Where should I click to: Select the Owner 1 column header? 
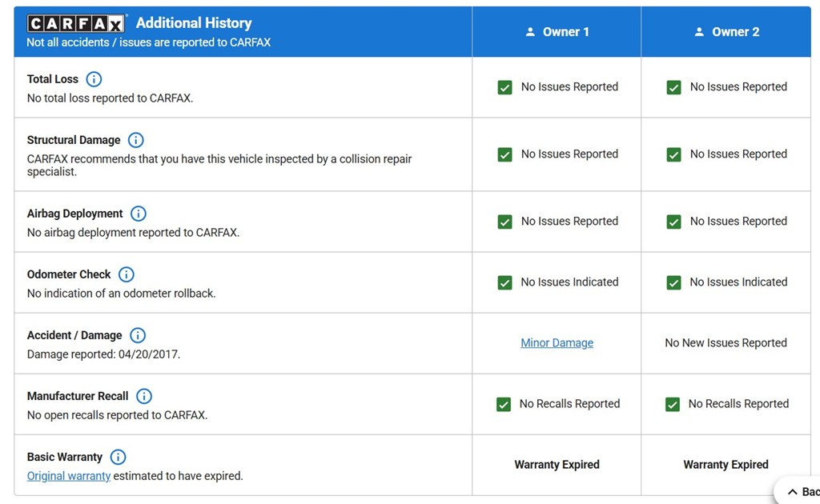click(557, 32)
